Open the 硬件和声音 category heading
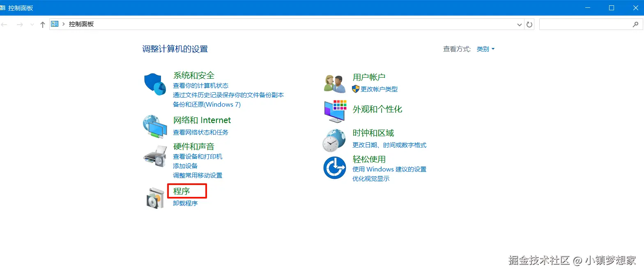The height and width of the screenshot is (274, 644). 194,146
